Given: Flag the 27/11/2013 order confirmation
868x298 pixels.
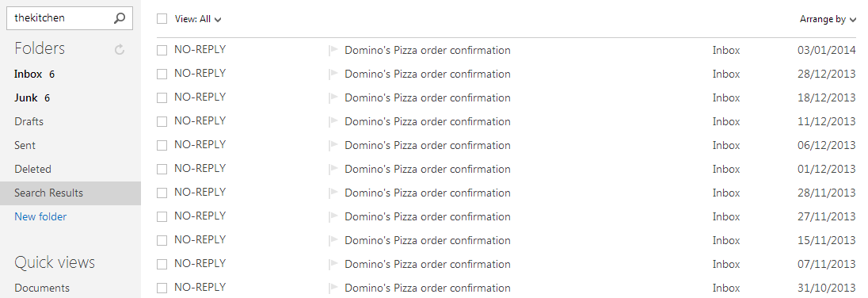Looking at the screenshot, I should point(333,217).
